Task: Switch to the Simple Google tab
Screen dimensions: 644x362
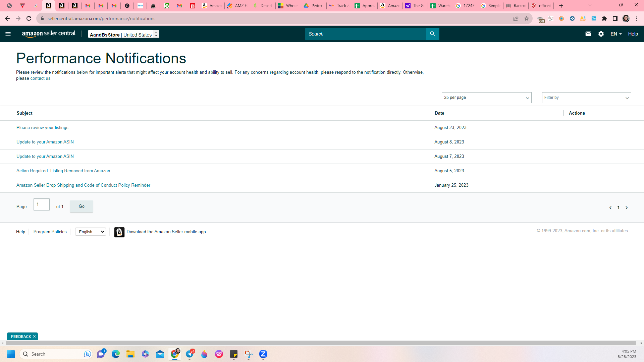Action: click(491, 6)
